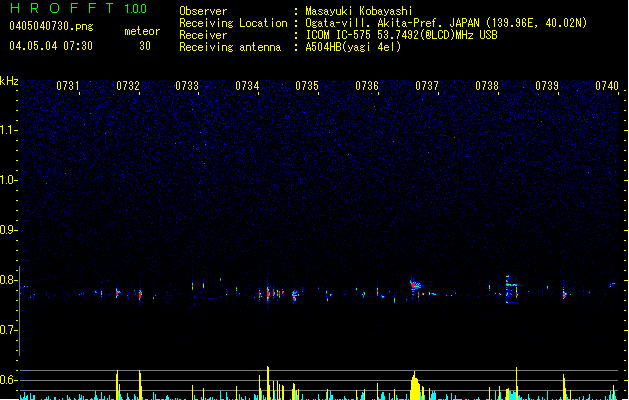The width and height of the screenshot is (629, 400).
Task: Click the 0733 time marker
Action: (187, 86)
